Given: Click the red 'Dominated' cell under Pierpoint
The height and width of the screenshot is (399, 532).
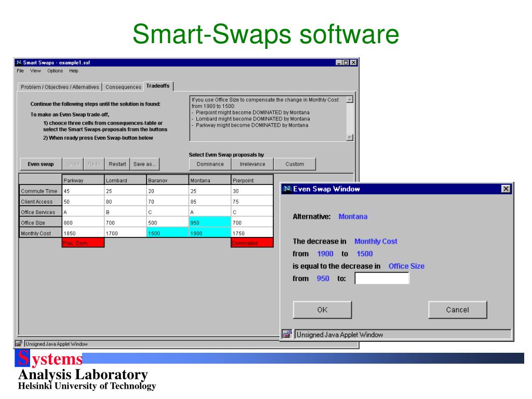Looking at the screenshot, I should click(x=252, y=243).
